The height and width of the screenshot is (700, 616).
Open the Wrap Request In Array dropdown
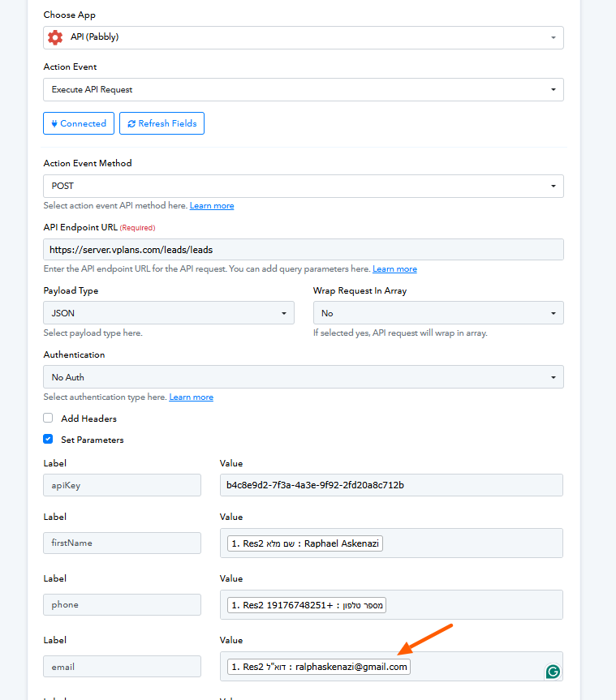438,313
